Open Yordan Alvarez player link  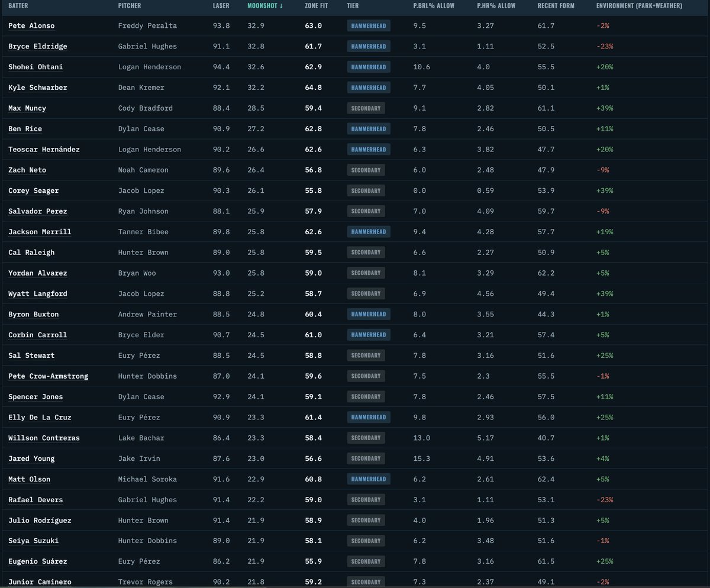pyautogui.click(x=38, y=273)
